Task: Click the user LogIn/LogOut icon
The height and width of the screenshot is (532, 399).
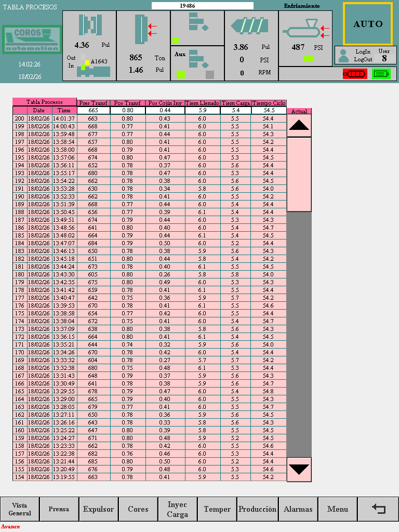Action: point(343,56)
